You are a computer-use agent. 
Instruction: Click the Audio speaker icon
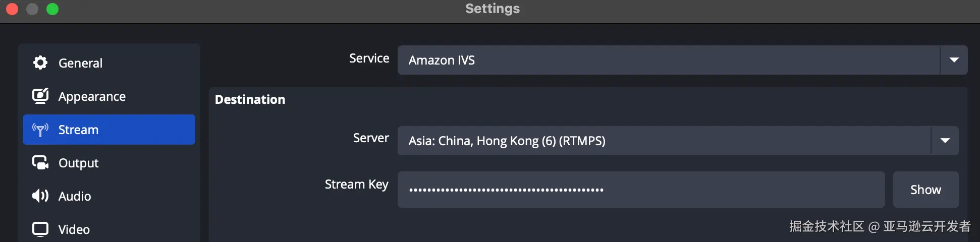tap(40, 196)
